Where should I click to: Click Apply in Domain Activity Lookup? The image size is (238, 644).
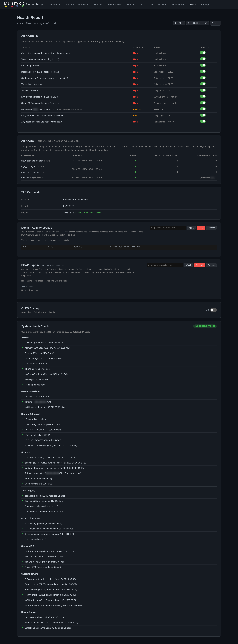pos(191,228)
